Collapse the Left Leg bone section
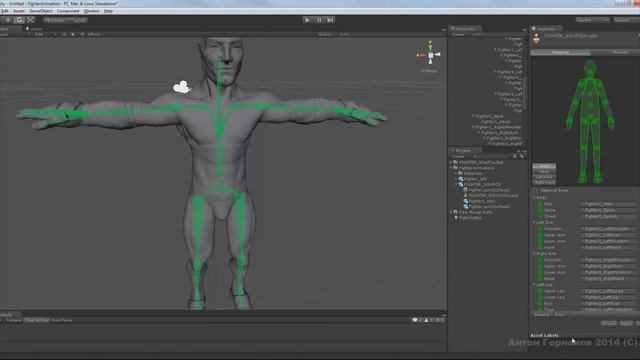 tap(534, 284)
